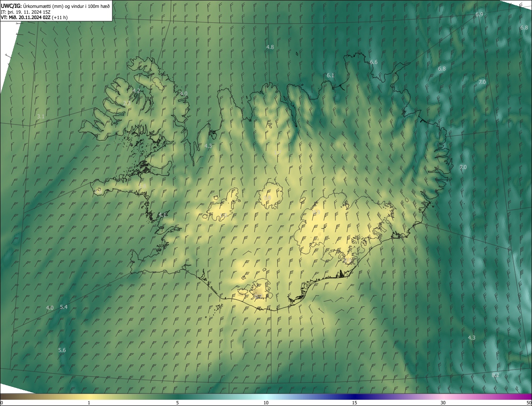532x406 pixels.
Task: Click the '10' tick on the color scale
Action: [x=266, y=403]
